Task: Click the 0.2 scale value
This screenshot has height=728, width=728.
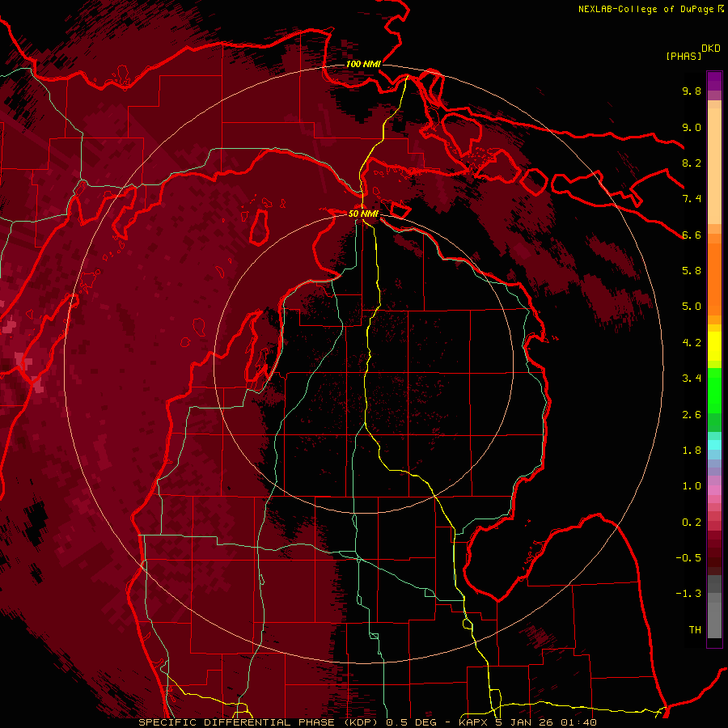Action: point(692,523)
